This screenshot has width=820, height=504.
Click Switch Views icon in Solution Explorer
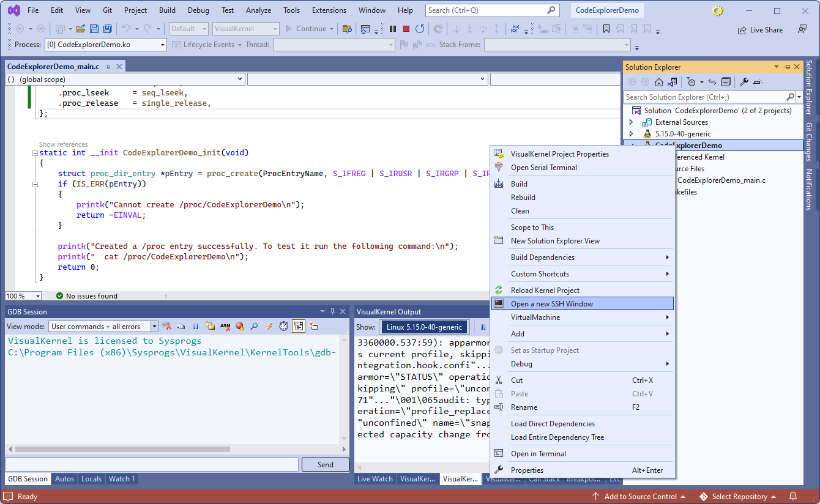point(673,82)
